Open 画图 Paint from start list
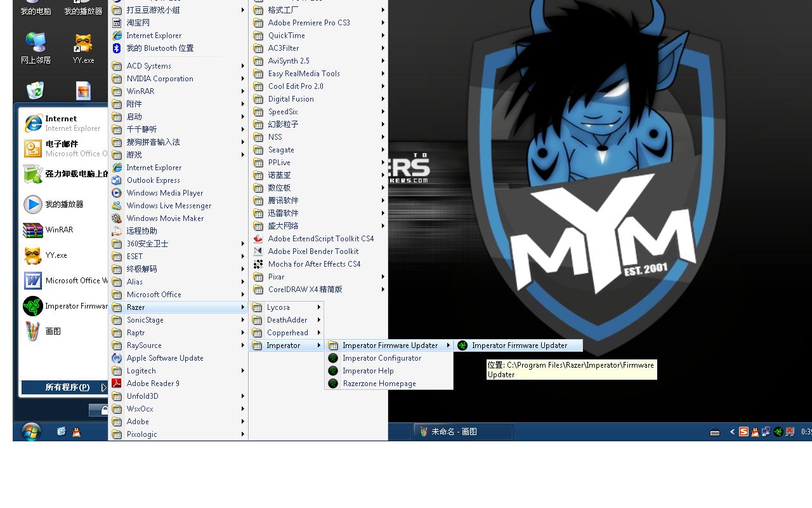This screenshot has height=508, width=812. [x=63, y=331]
